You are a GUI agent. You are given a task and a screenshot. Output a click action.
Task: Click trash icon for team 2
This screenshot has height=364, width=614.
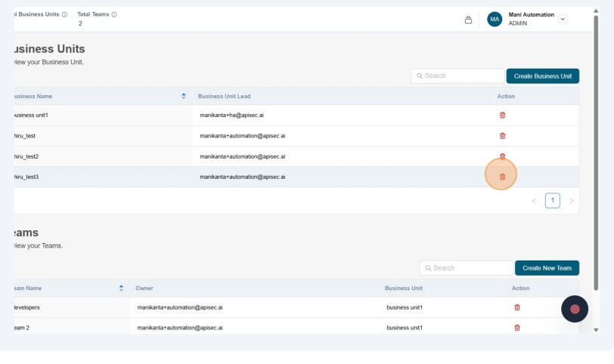pyautogui.click(x=517, y=328)
